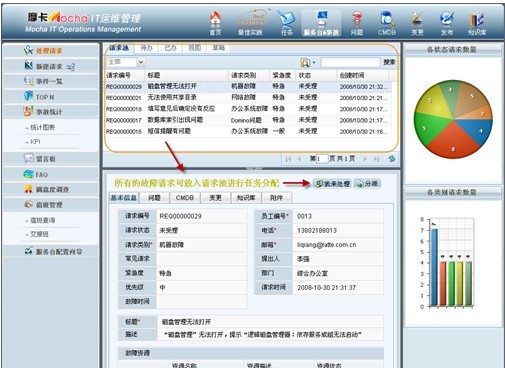This screenshot has width=505, height=368.
Task: Select the 附件 attachments detail tab
Action: click(276, 198)
